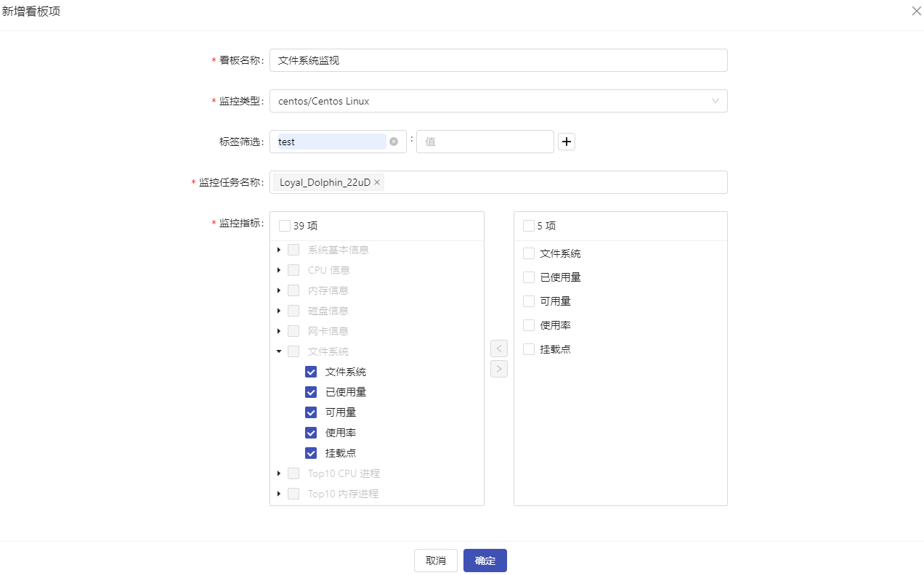Uncheck 已使用量 in the left tree
924x575 pixels.
(x=311, y=392)
